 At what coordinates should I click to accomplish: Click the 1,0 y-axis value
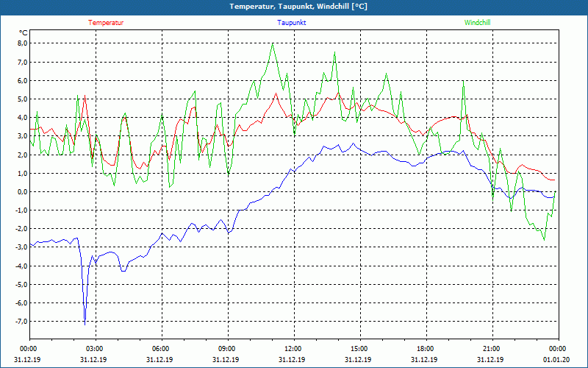(23, 173)
